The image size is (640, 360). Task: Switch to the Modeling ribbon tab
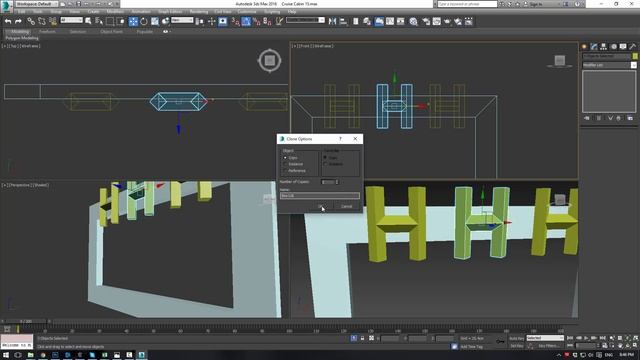point(20,31)
